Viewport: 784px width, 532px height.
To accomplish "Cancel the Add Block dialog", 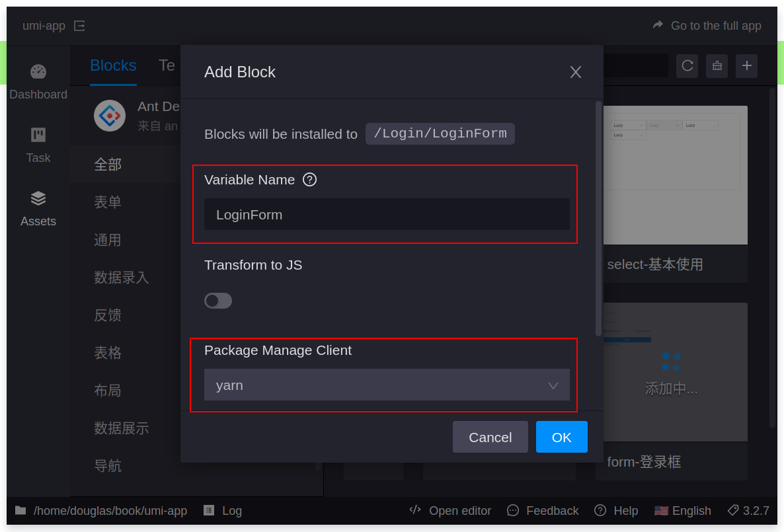I will 490,437.
